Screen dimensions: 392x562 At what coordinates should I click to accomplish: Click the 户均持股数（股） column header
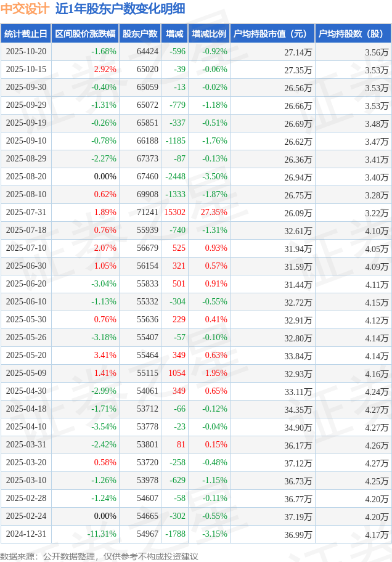pos(353,34)
